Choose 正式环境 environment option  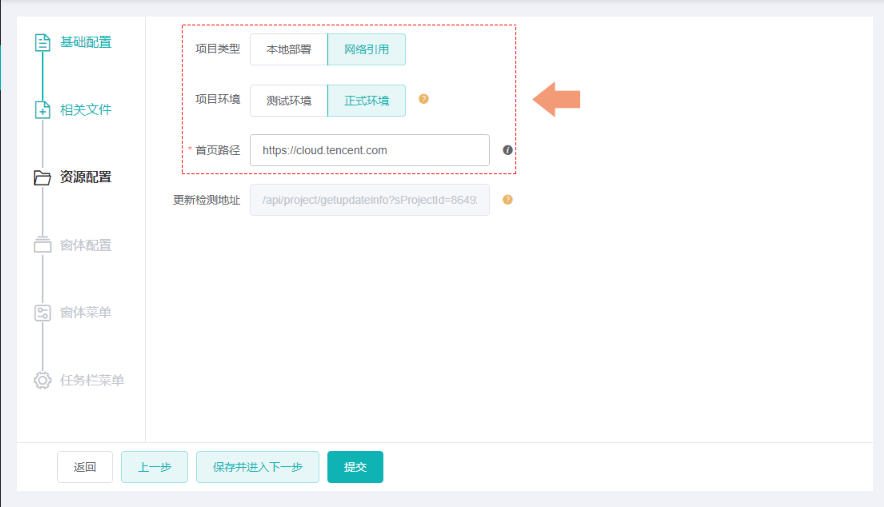coord(366,100)
